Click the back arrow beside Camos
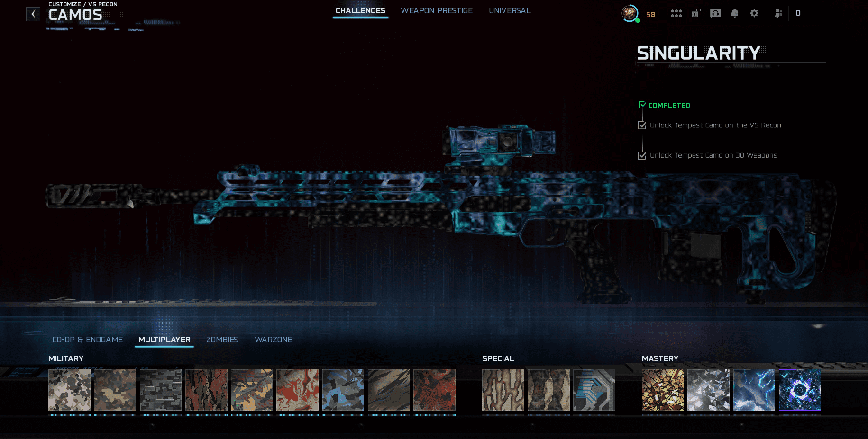The height and width of the screenshot is (439, 868). pos(33,14)
